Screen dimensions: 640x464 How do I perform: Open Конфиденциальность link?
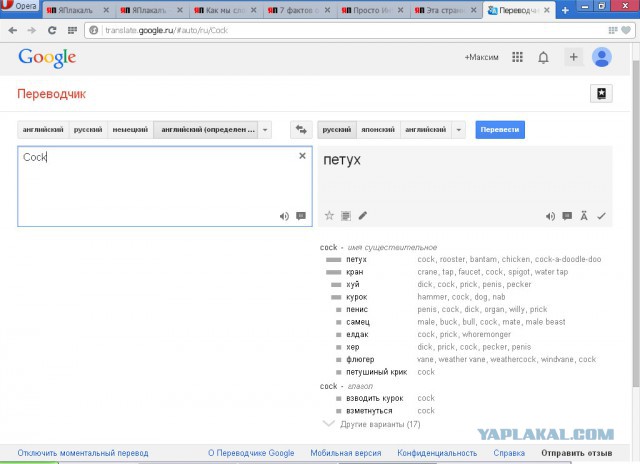[x=437, y=453]
